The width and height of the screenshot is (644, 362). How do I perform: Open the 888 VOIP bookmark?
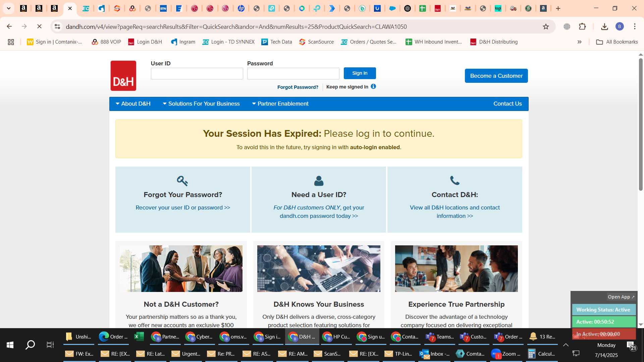[x=106, y=42]
